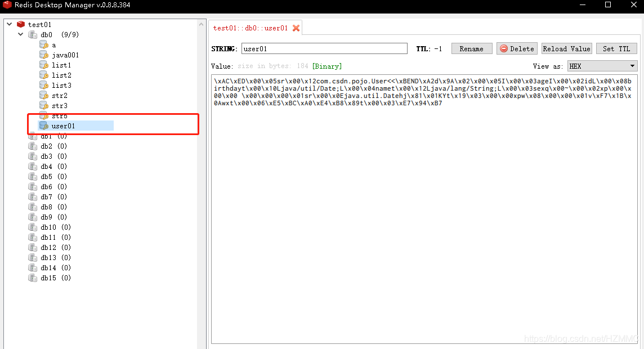Select the key named a
Screen dimensions: 644x349
pos(54,45)
